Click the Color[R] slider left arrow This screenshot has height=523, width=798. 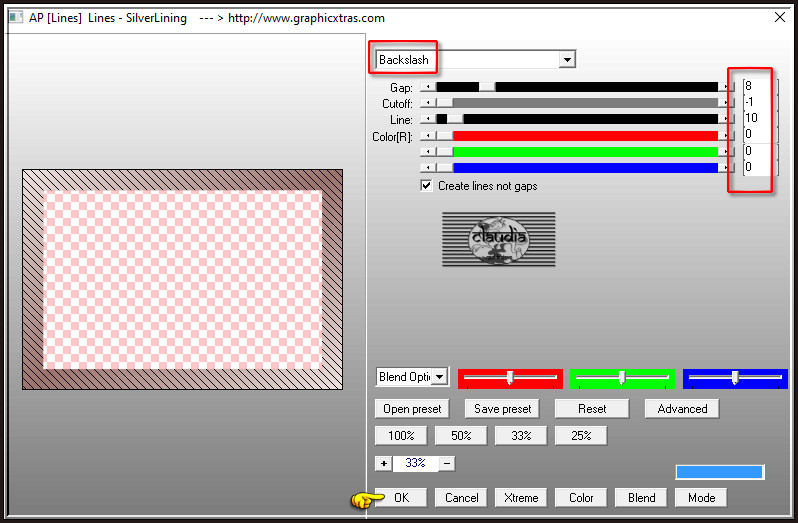pyautogui.click(x=428, y=136)
